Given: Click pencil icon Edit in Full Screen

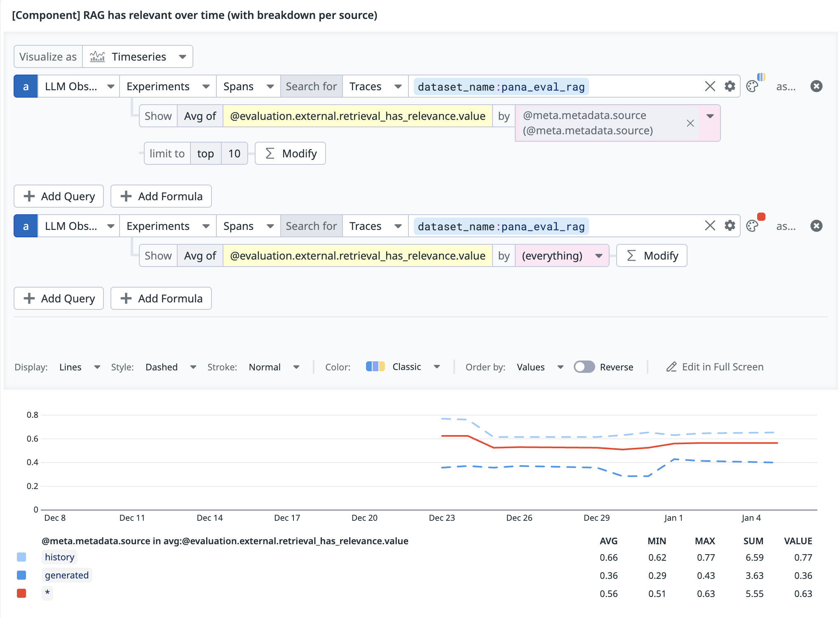Looking at the screenshot, I should [x=671, y=367].
